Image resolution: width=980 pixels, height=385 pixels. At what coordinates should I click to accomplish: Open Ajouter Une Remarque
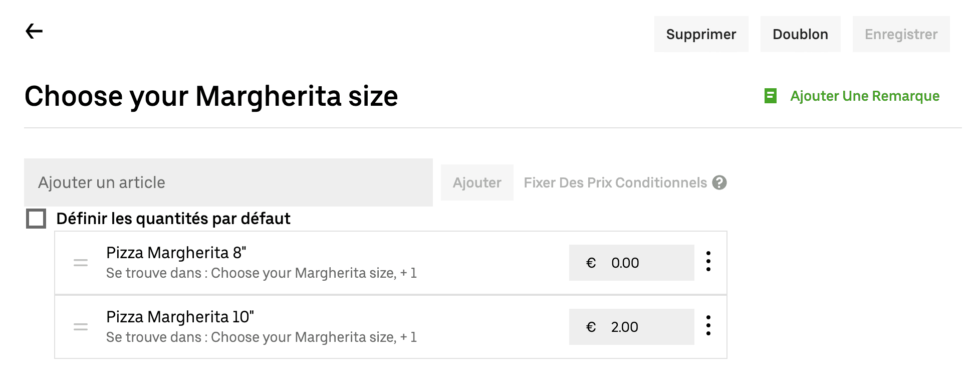(865, 96)
